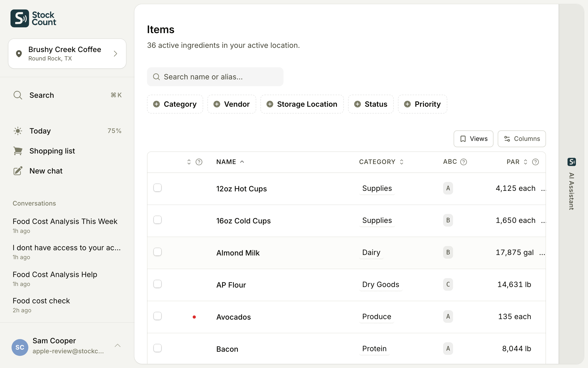Click the Dairy category of Almond Milk
This screenshot has width=588, height=368.
pos(371,252)
